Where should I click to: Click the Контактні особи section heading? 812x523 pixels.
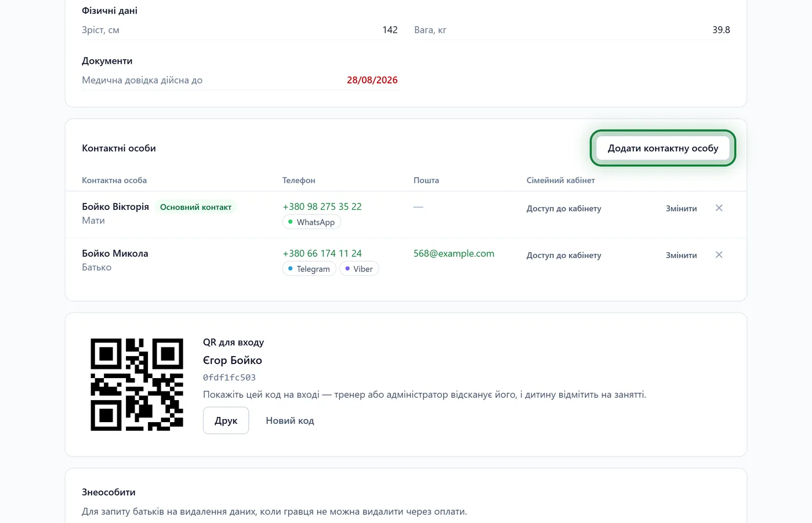(x=119, y=148)
